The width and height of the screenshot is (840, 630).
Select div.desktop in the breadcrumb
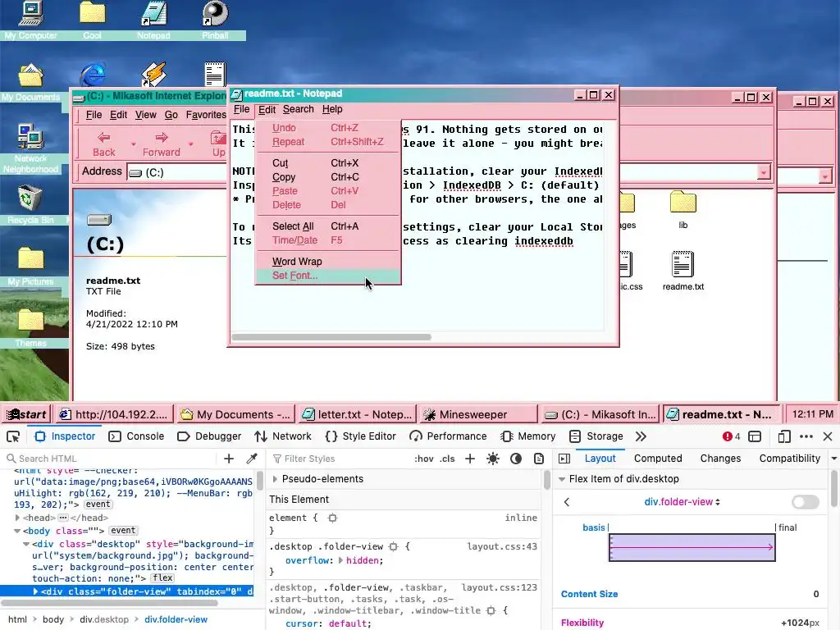point(104,619)
